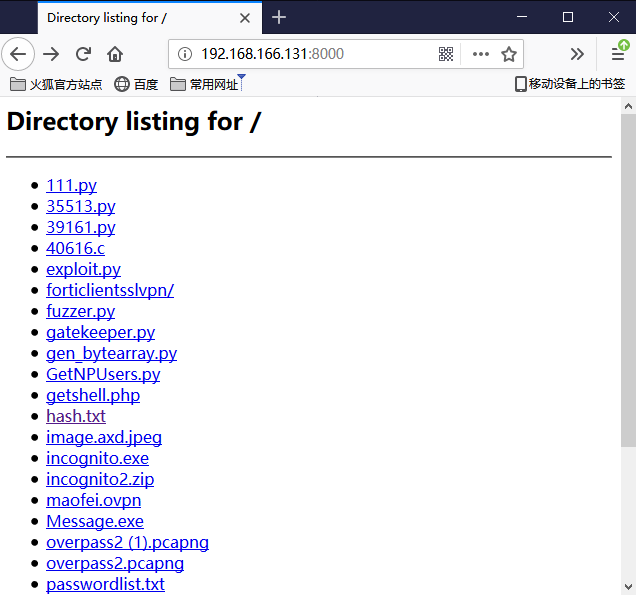Open the QR code icon in address bar
The height and width of the screenshot is (595, 636).
coord(446,54)
